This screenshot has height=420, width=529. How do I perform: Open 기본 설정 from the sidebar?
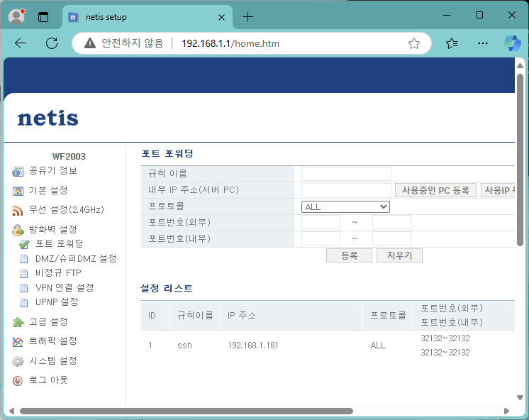click(48, 191)
